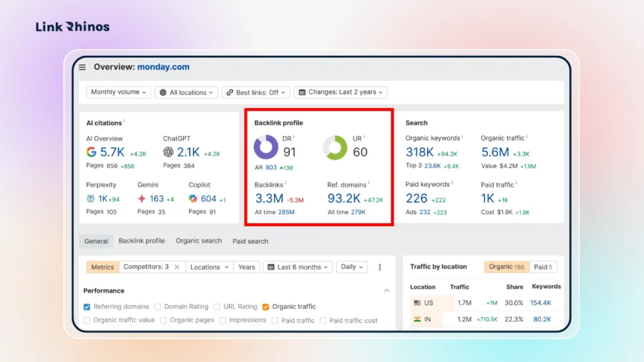This screenshot has height=362, width=644.
Task: Click all time ref. domains 279K
Action: pyautogui.click(x=358, y=212)
